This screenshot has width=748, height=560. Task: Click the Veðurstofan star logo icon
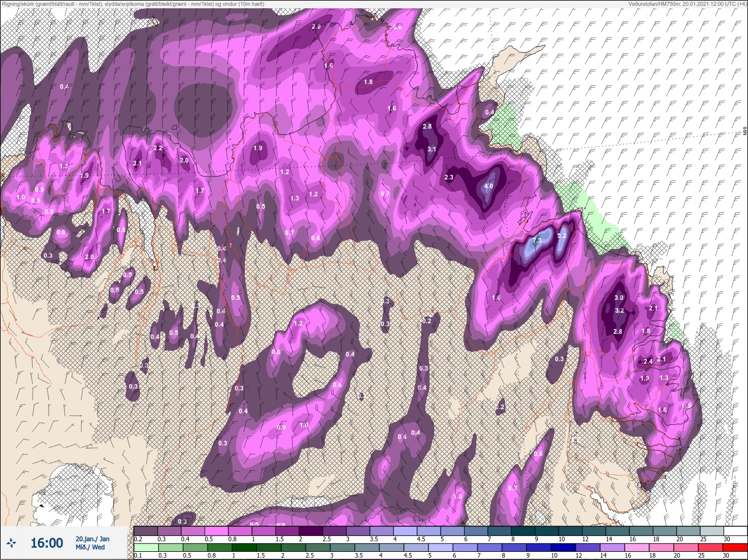tap(11, 544)
